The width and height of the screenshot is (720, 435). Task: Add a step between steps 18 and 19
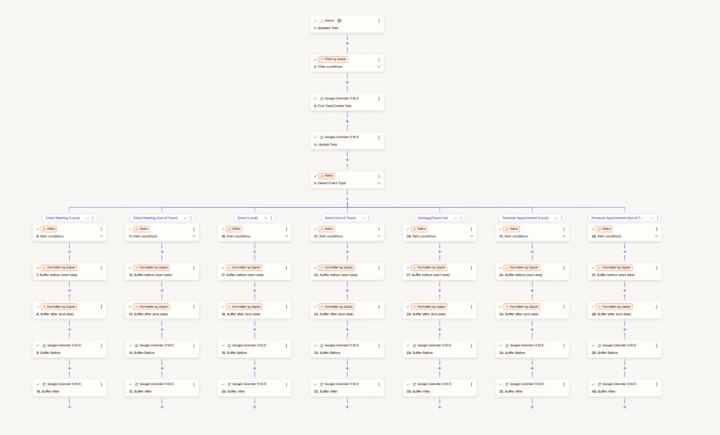coord(254,329)
